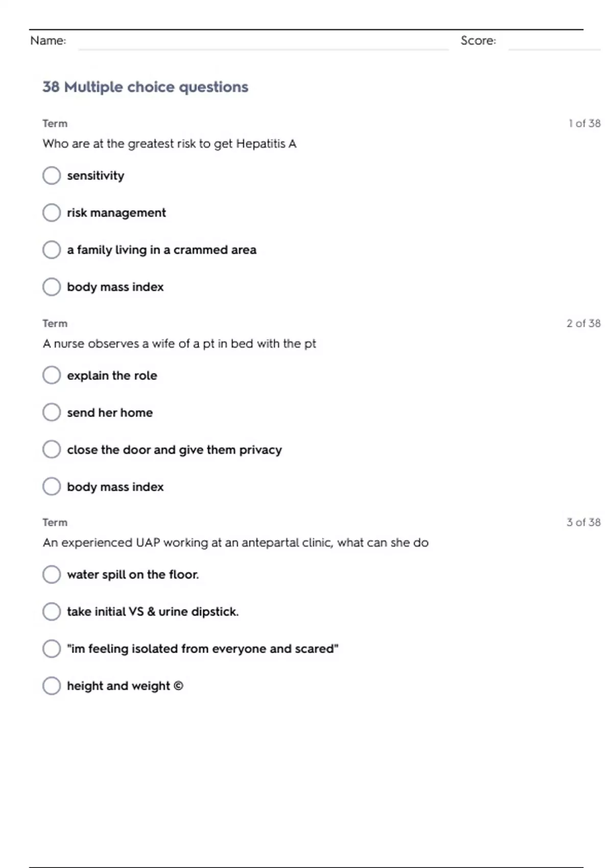The height and width of the screenshot is (868, 613).
Task: Select 'explain the role' radio button
Action: tap(52, 375)
